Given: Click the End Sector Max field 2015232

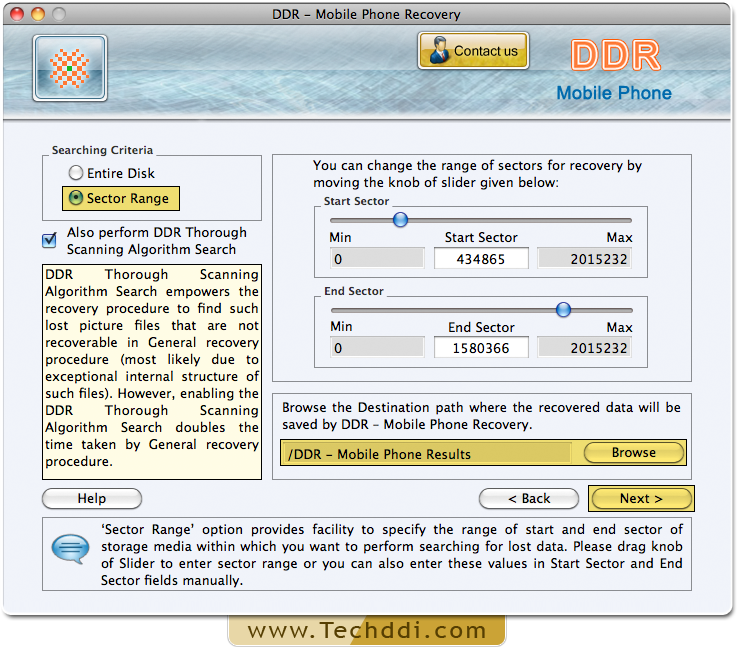Looking at the screenshot, I should pos(585,348).
